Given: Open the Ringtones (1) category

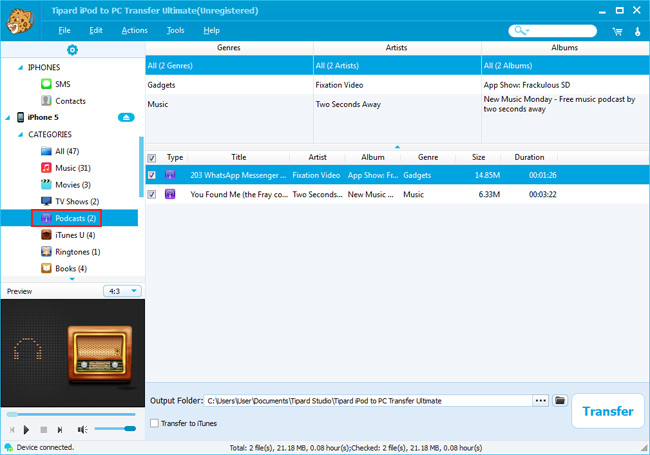Looking at the screenshot, I should coord(78,252).
